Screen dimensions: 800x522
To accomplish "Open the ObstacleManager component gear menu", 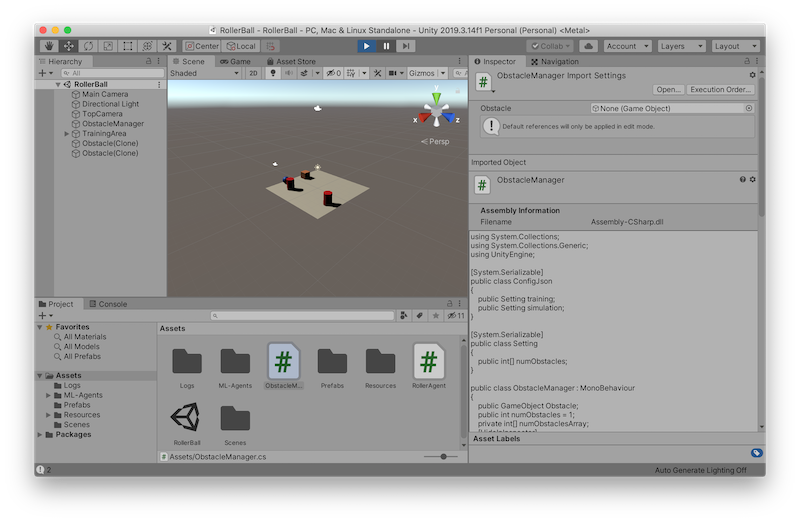I will pyautogui.click(x=753, y=180).
